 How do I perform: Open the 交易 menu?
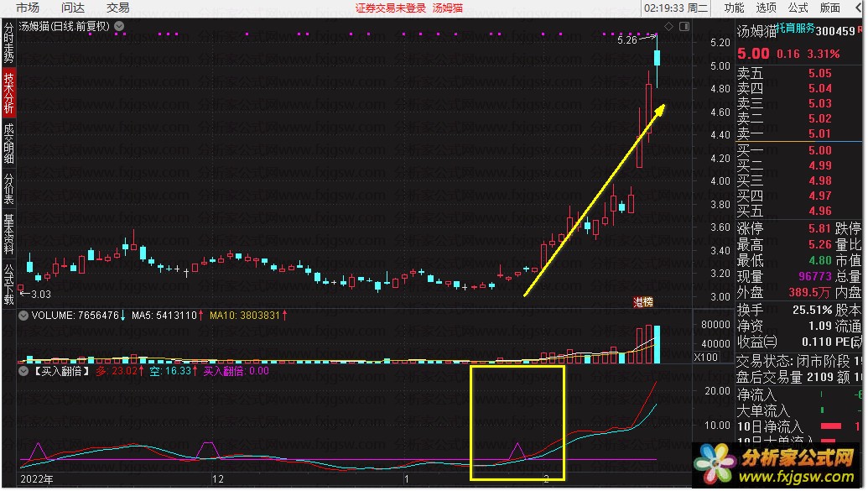[118, 8]
